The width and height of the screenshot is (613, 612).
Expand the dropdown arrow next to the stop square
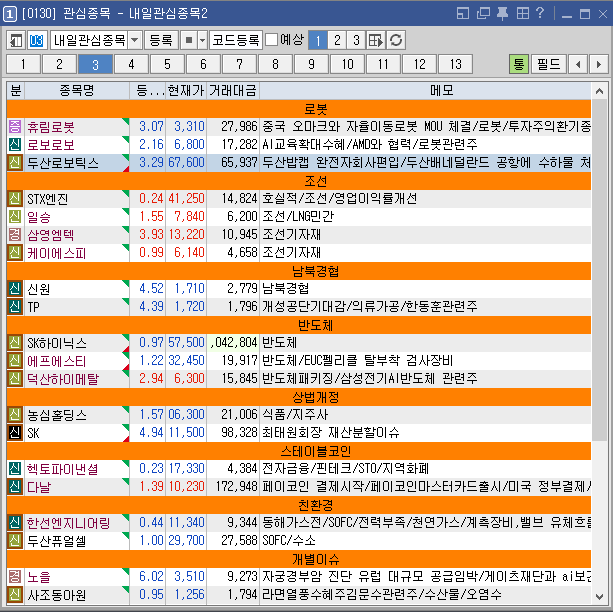(202, 40)
